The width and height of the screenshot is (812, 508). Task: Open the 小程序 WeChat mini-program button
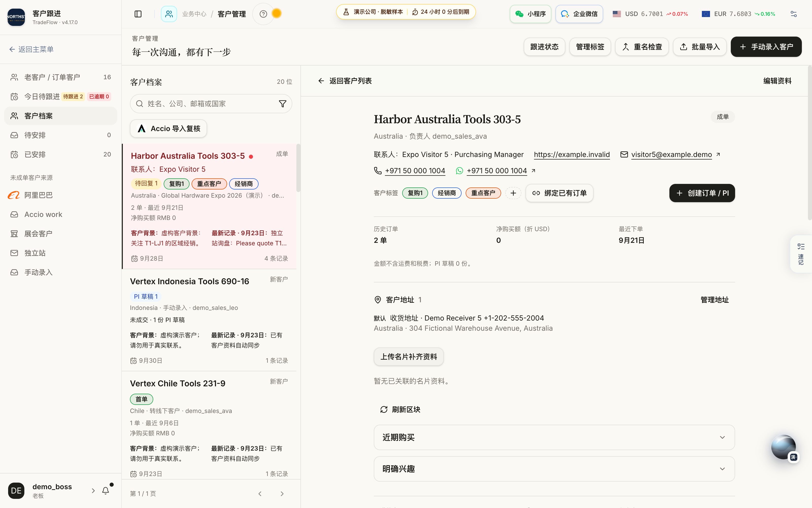(x=531, y=14)
